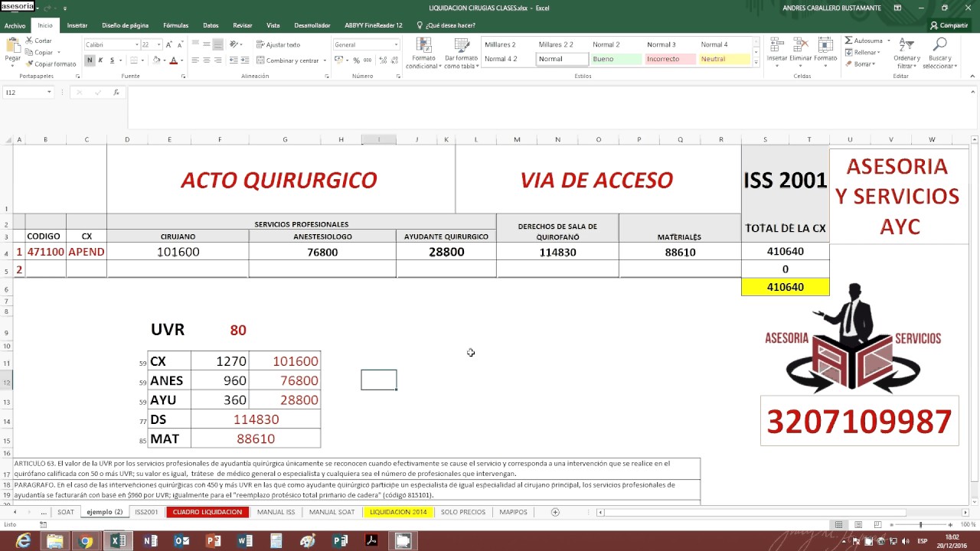The height and width of the screenshot is (551, 980).
Task: Open Formato condicional menu
Action: click(423, 52)
